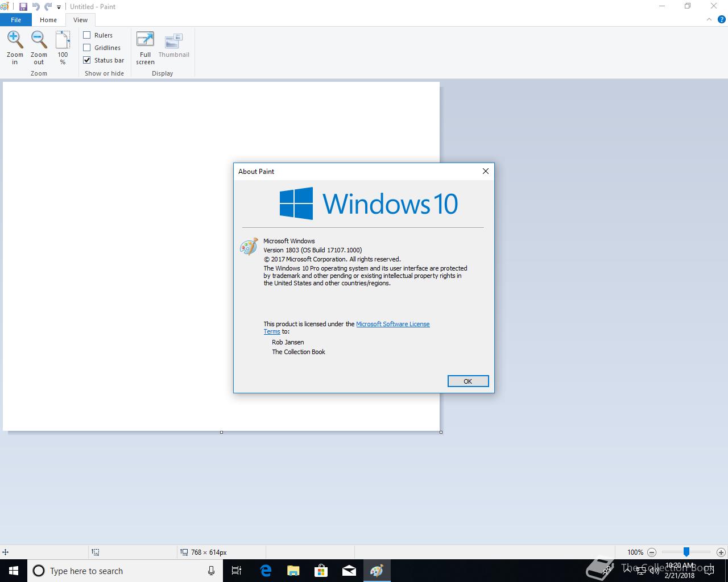This screenshot has width=728, height=582.
Task: Save using the quick access floppy icon
Action: (x=23, y=7)
